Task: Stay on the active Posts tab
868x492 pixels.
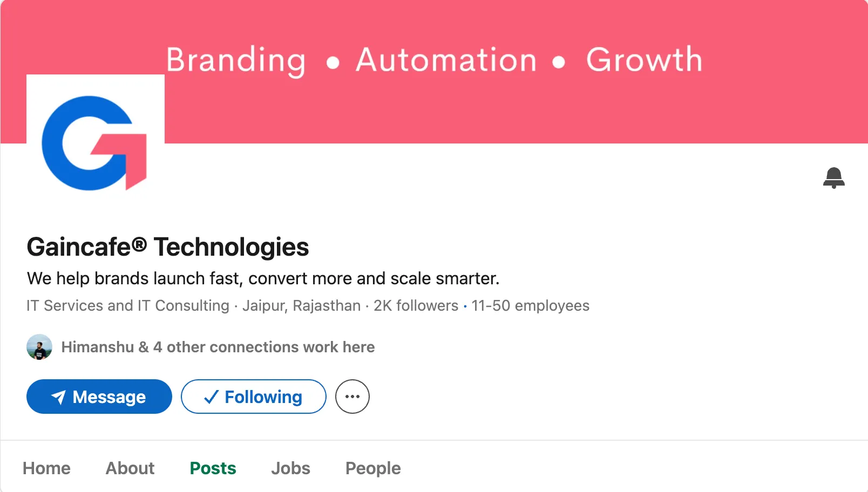Action: (x=212, y=468)
